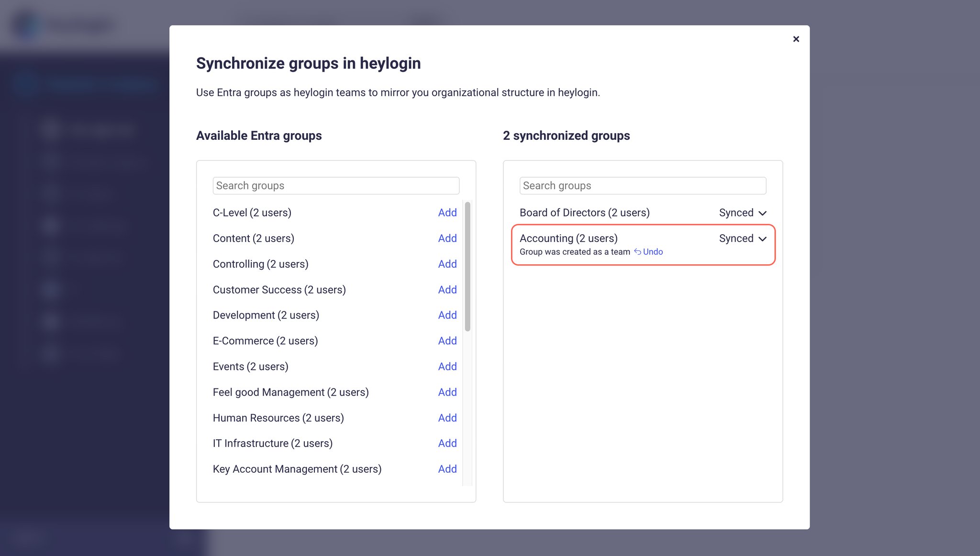Select the text 'IT Infrastructure (2 users)'
Screen dimensions: 980x556
(273, 443)
